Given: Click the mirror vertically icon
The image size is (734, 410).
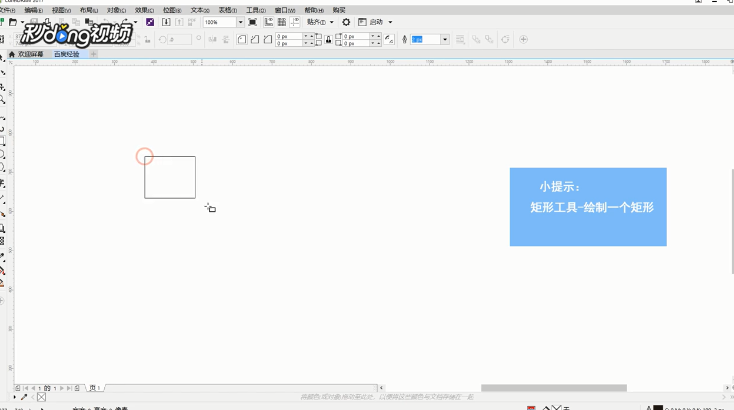Looking at the screenshot, I should pyautogui.click(x=226, y=40).
